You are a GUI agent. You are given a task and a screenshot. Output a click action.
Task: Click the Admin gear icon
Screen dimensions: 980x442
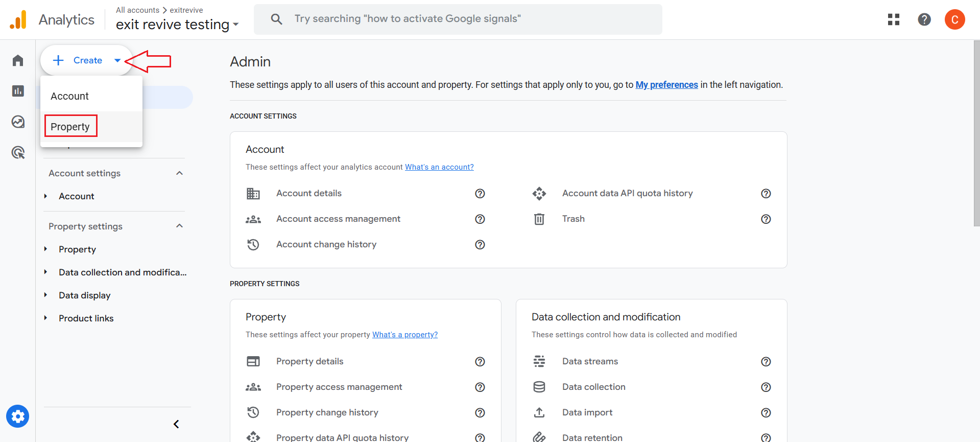click(x=18, y=416)
